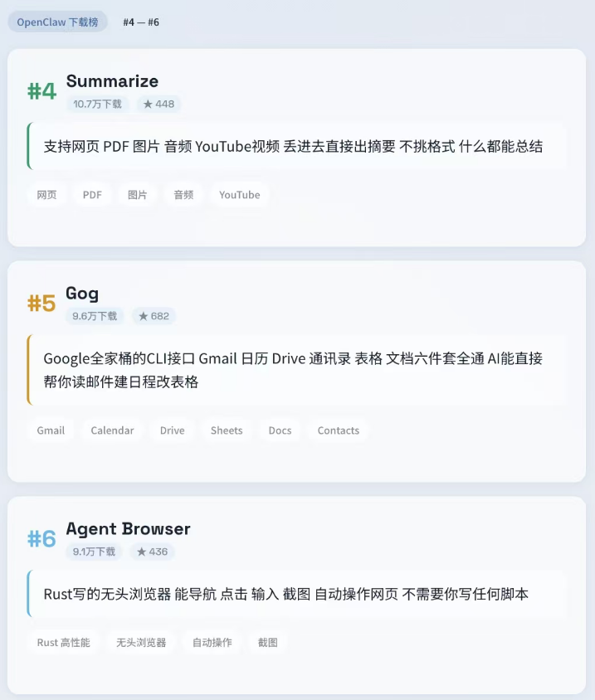This screenshot has width=595, height=700.
Task: Click the 图片 tag
Action: [x=138, y=195]
